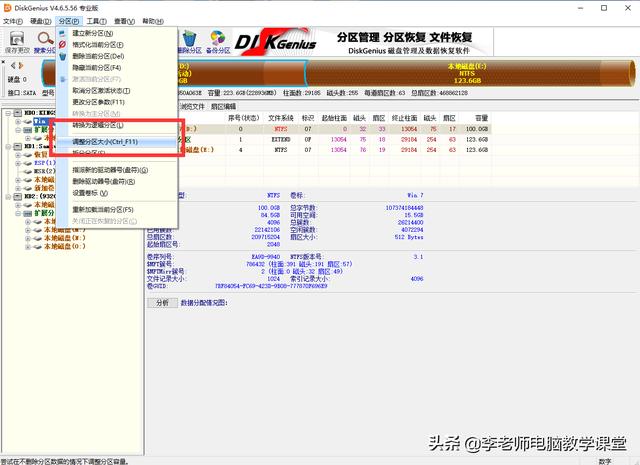Screen dimensions: 640x465
Task: Open the 工具(T) menu
Action: click(95, 20)
